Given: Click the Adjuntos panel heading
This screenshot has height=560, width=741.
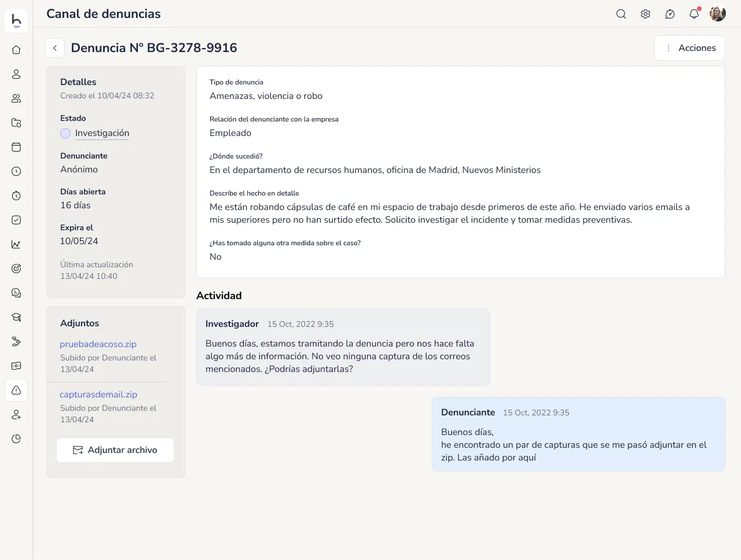Looking at the screenshot, I should pyautogui.click(x=80, y=323).
